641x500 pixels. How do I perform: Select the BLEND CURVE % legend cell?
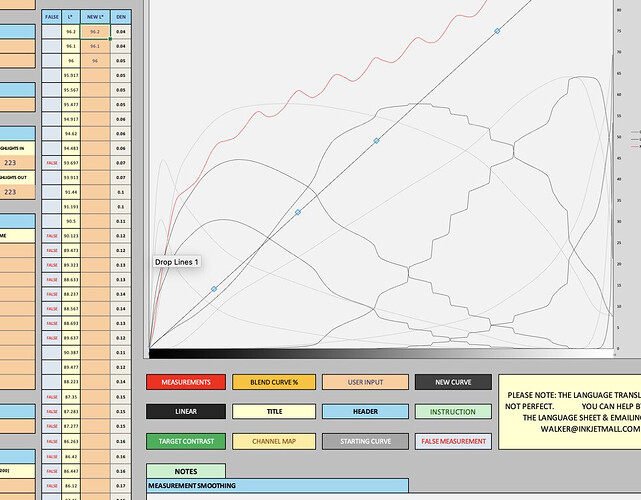[273, 382]
